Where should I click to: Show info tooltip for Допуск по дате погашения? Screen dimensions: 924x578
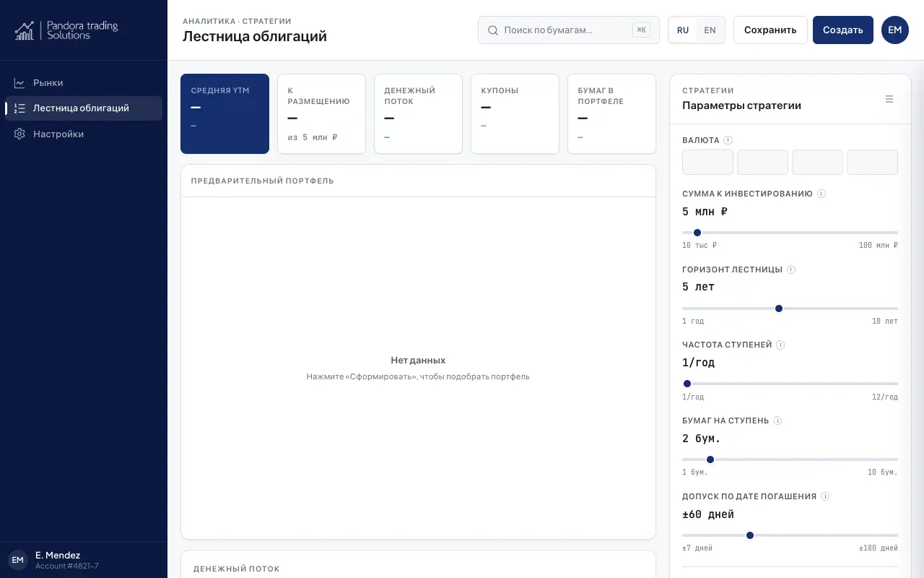tap(825, 496)
